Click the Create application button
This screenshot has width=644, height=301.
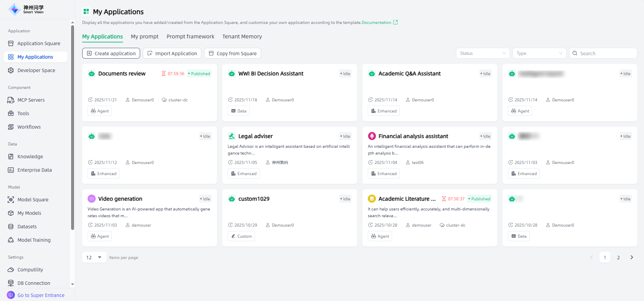coord(111,54)
